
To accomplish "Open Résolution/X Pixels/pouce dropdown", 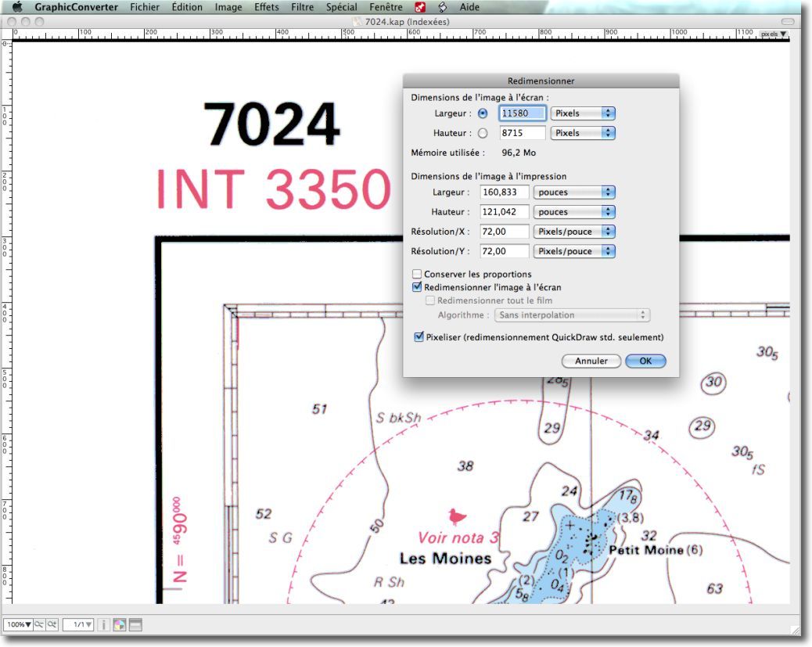I will [574, 232].
